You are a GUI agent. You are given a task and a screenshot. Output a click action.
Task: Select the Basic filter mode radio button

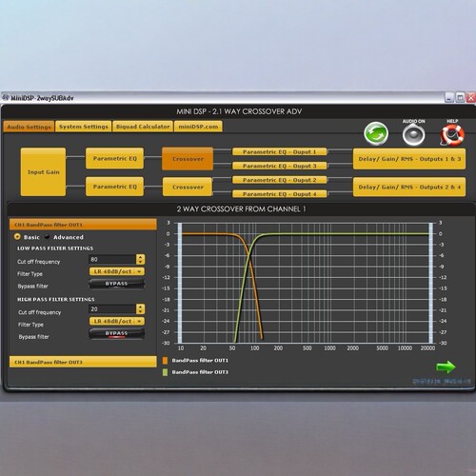[17, 237]
